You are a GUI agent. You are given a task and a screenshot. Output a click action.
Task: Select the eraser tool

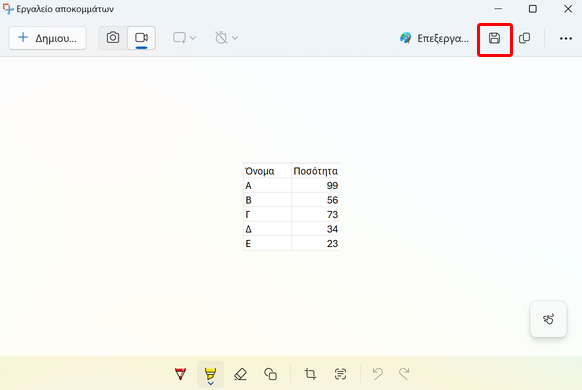(x=241, y=374)
